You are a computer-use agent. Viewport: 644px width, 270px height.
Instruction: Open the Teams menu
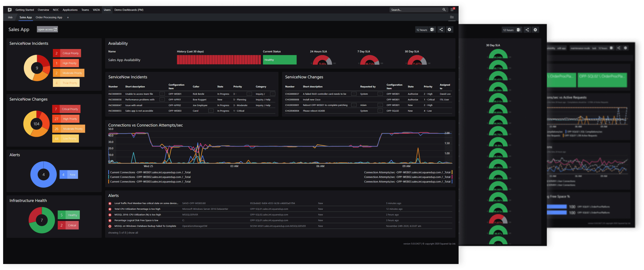point(85,10)
